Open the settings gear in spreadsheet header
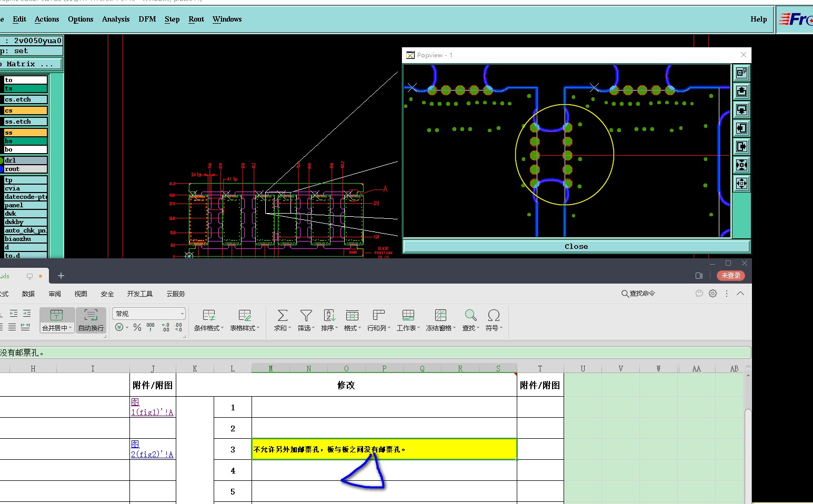The height and width of the screenshot is (504, 813). coord(712,293)
